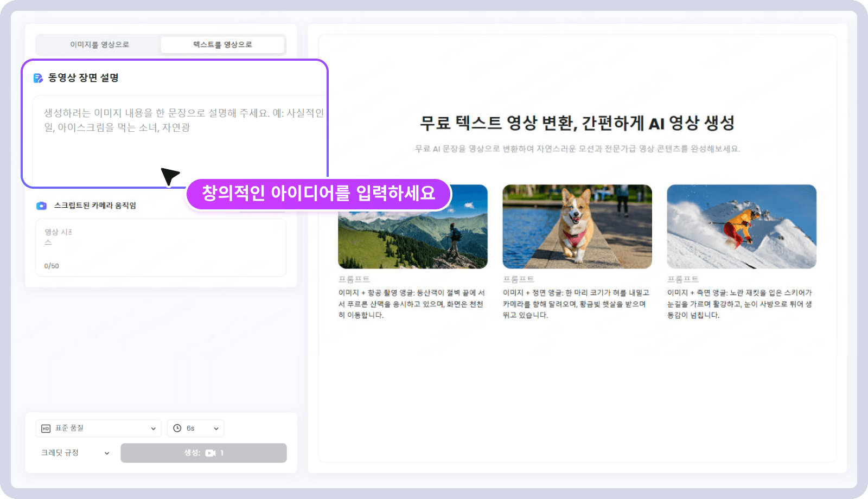The height and width of the screenshot is (499, 868).
Task: Click the hiker prompt text starting 이미지 + 항공 촬영
Action: pos(412,304)
